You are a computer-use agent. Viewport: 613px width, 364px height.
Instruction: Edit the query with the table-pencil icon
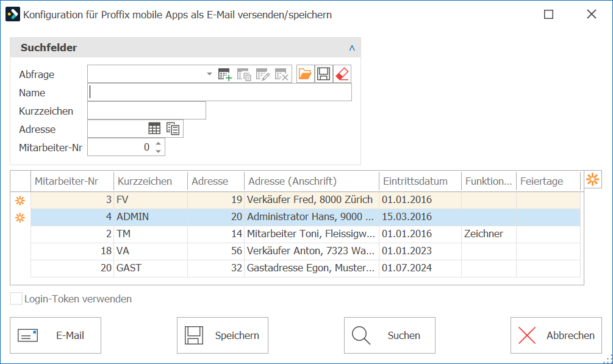click(263, 74)
